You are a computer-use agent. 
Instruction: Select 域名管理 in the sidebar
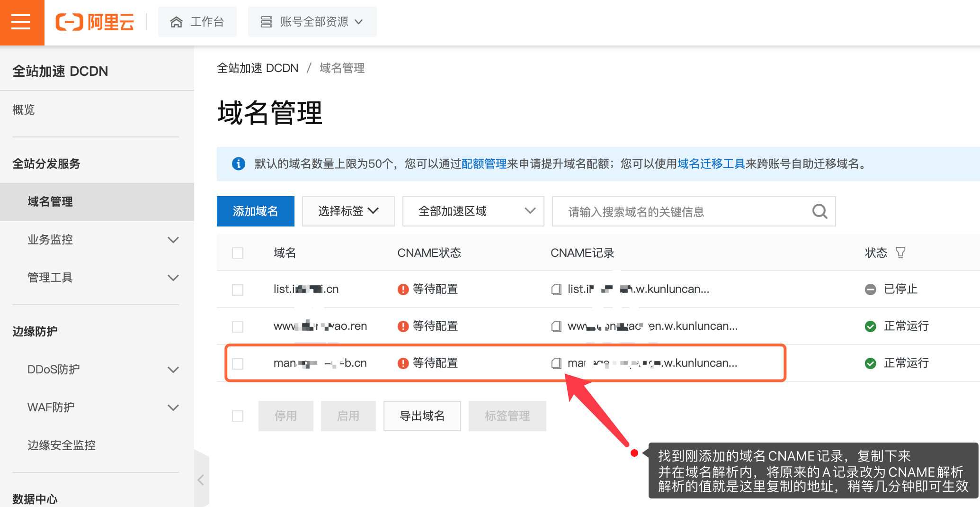click(97, 202)
